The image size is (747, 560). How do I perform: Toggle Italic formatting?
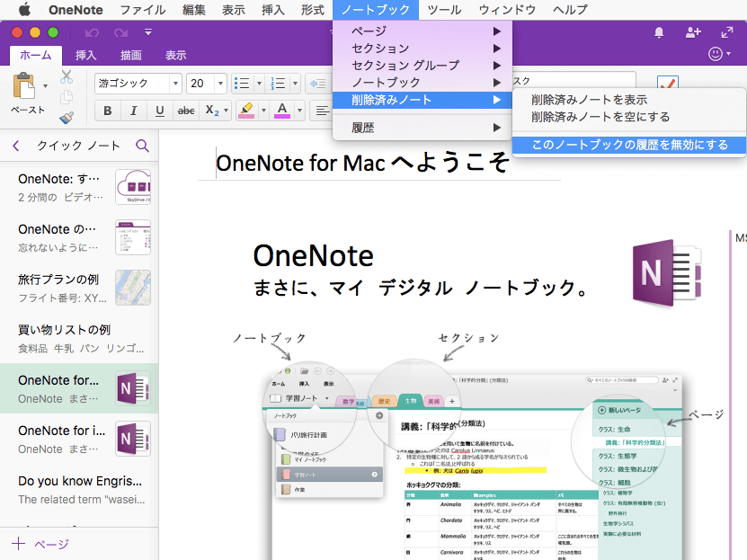tap(134, 111)
